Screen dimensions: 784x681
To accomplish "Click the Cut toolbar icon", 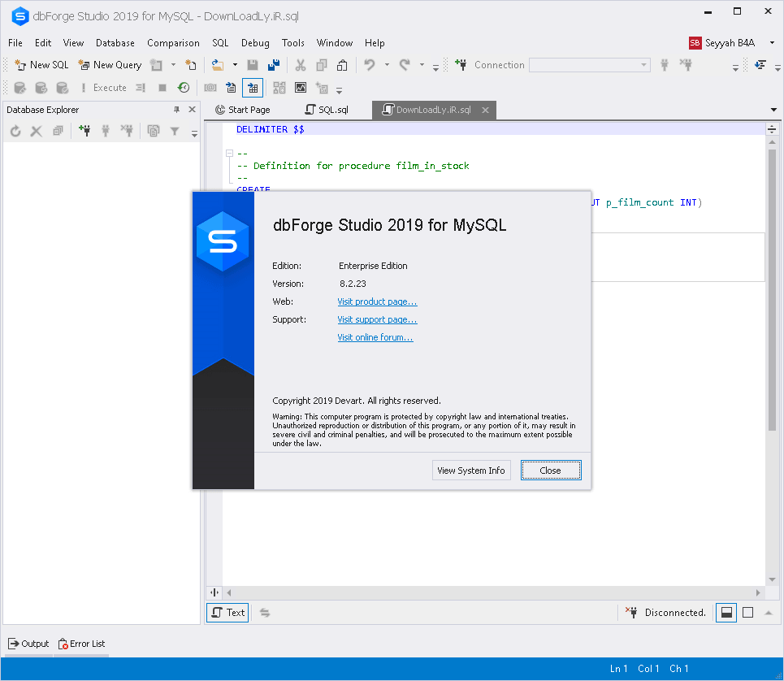I will (x=300, y=65).
